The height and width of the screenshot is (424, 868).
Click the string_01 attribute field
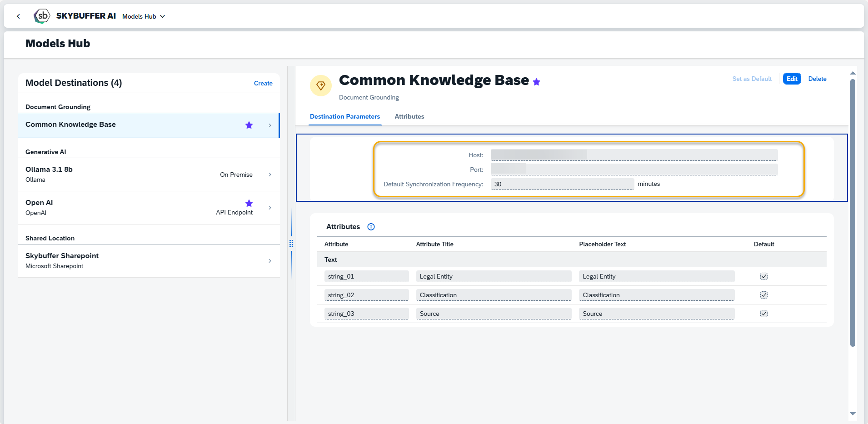pos(366,276)
